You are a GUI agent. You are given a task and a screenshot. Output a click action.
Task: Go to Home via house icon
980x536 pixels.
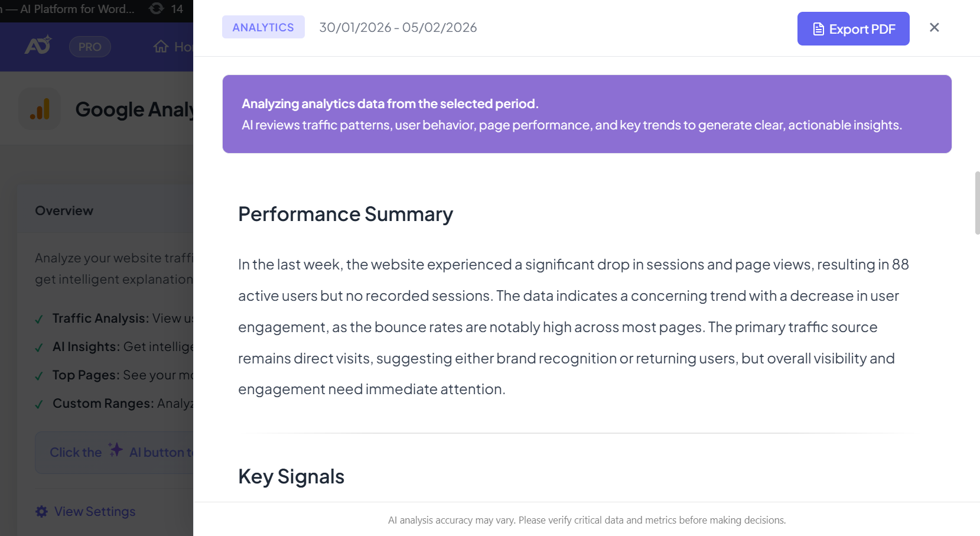[161, 47]
